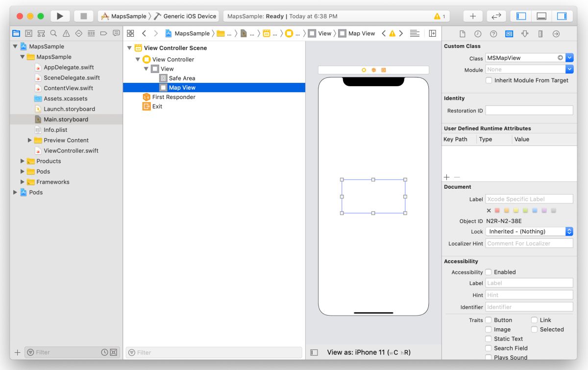Open the Report navigator speech bubble icon
588x370 pixels.
[x=116, y=33]
